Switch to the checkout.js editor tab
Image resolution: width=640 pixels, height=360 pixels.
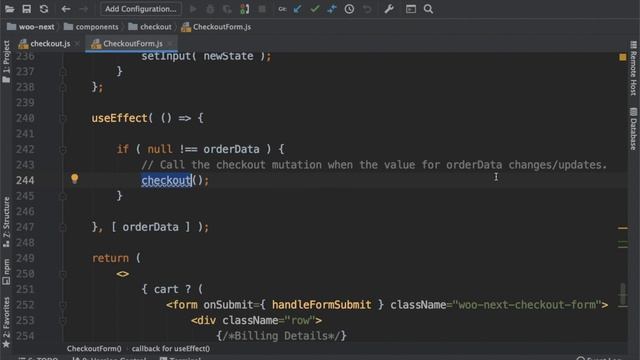click(45, 44)
